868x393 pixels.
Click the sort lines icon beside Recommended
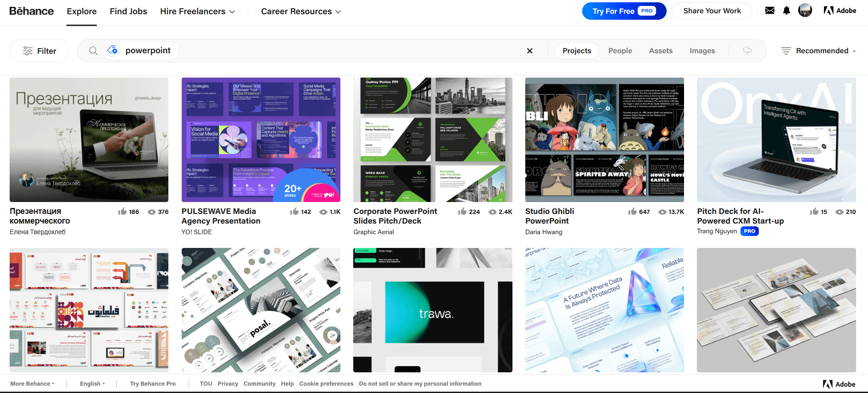(x=786, y=51)
